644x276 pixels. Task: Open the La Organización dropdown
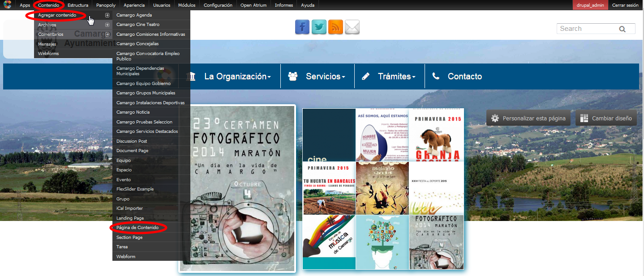point(237,76)
